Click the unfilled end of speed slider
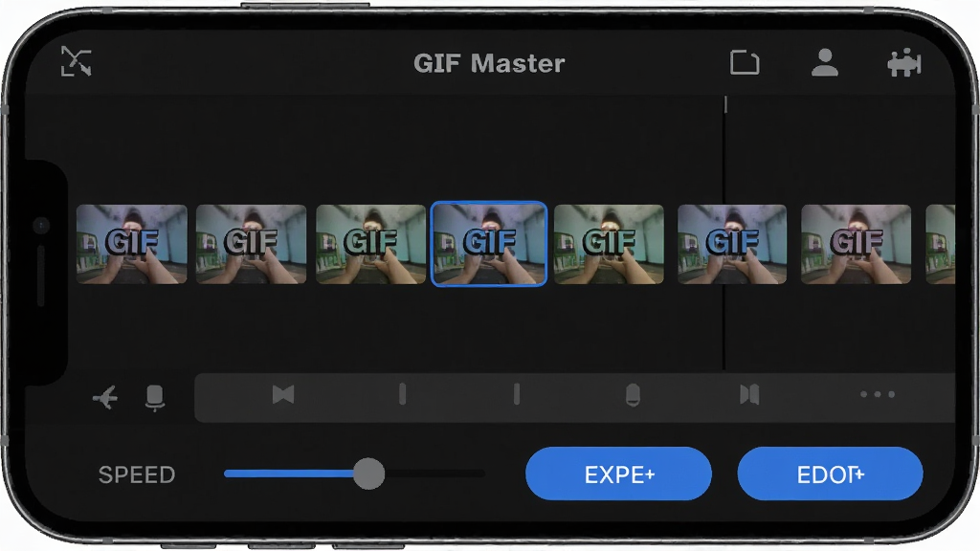This screenshot has width=980, height=551. tap(435, 474)
